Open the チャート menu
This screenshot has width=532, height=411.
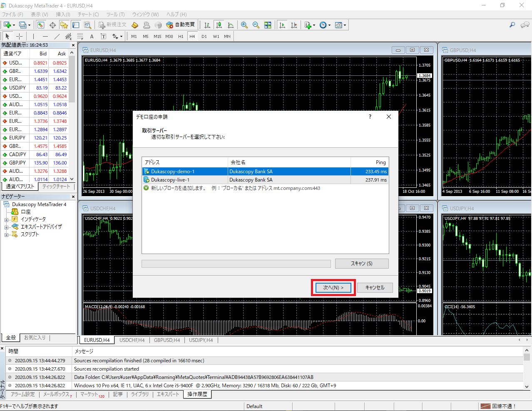[88, 14]
